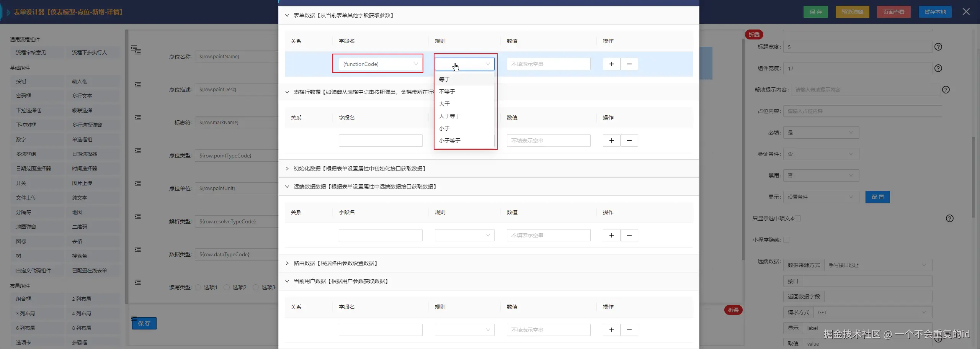Open the 禁用 dropdown
The width and height of the screenshot is (980, 349).
[821, 175]
